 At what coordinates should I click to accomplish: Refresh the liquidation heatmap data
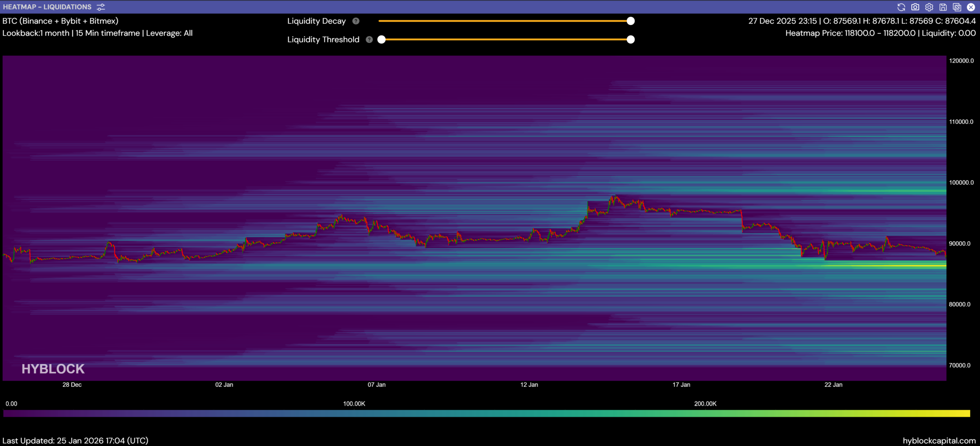coord(901,7)
